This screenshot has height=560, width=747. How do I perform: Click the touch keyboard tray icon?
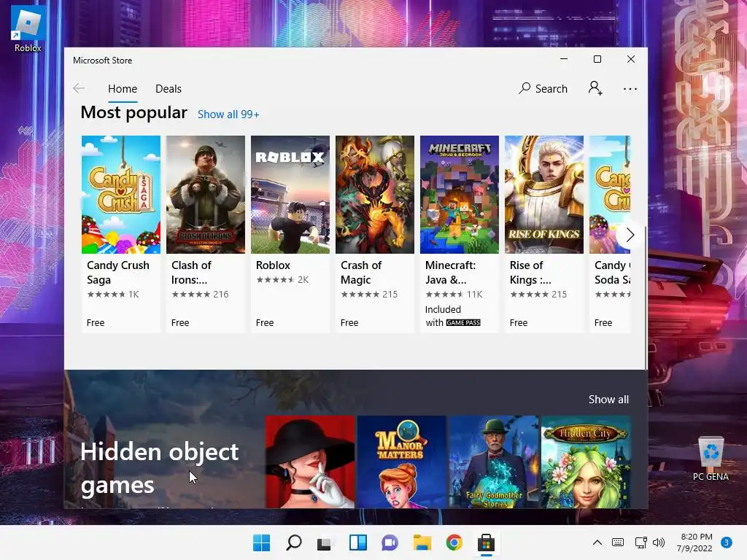tap(618, 542)
